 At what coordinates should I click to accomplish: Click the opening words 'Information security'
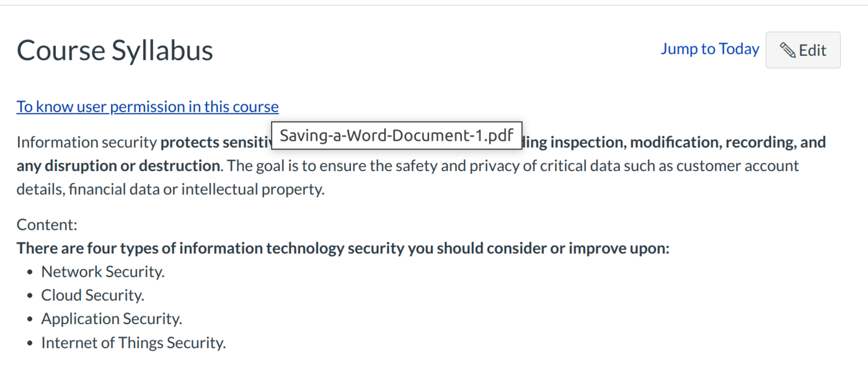click(x=87, y=143)
